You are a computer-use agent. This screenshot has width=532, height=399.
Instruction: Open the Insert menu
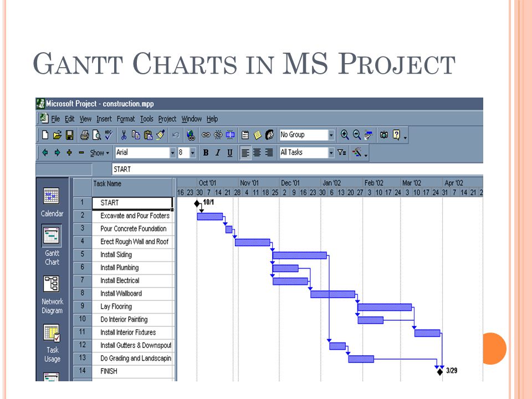(104, 119)
